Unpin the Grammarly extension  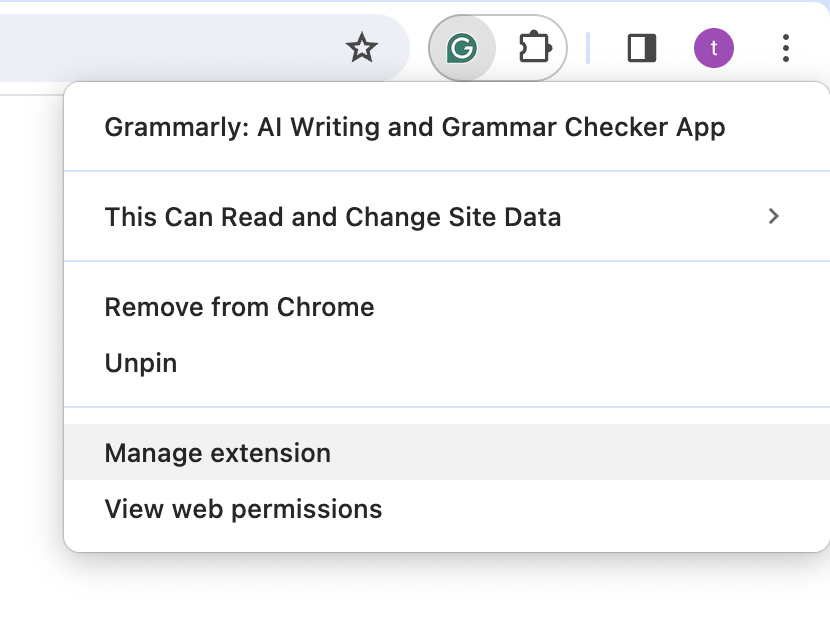447,363
